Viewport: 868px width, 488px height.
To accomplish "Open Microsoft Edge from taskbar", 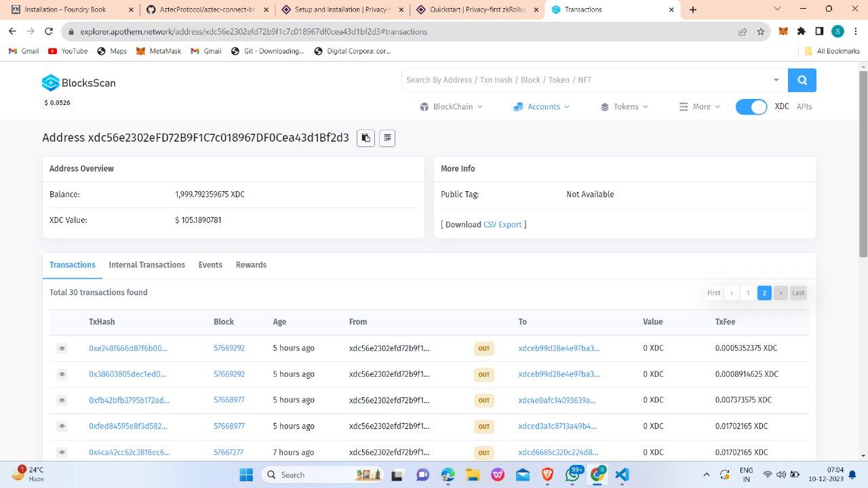I will [x=448, y=474].
